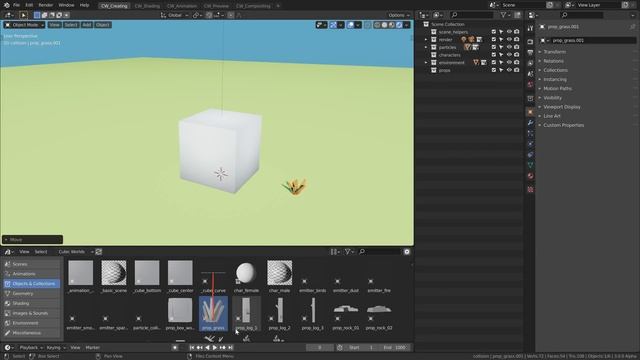The image size is (640, 360).
Task: Switch to CW_Shading workspace tab
Action: click(x=147, y=6)
